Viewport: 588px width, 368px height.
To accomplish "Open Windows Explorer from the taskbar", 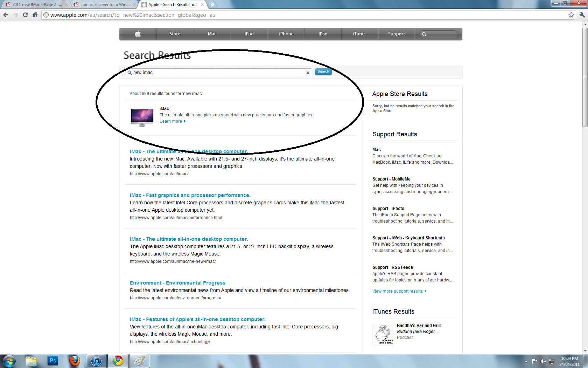I will [31, 361].
